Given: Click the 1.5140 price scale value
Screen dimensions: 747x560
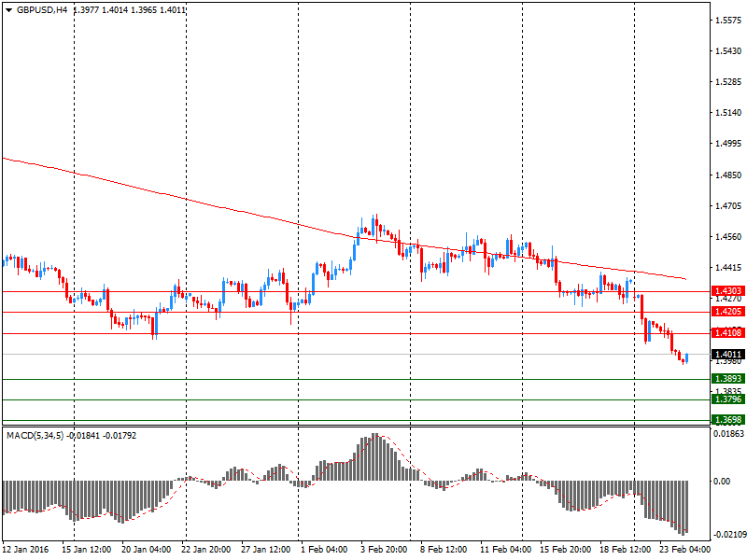Looking at the screenshot, I should tap(728, 113).
